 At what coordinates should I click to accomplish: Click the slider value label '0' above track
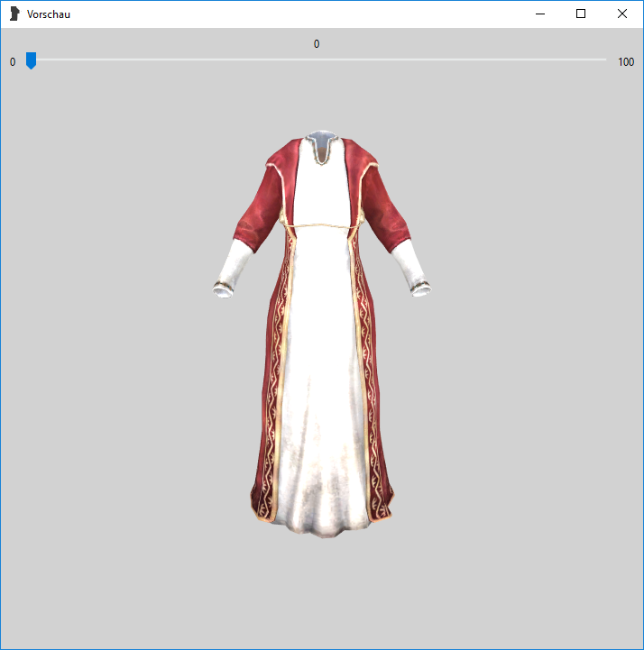pos(317,44)
